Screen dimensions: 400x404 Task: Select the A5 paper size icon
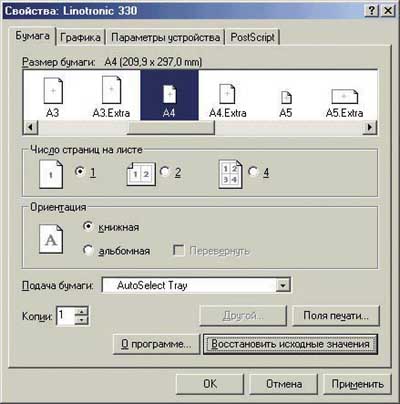click(286, 97)
